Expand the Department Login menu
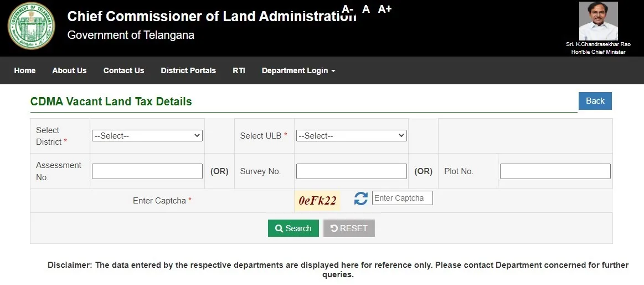This screenshot has height=285, width=644. [298, 70]
